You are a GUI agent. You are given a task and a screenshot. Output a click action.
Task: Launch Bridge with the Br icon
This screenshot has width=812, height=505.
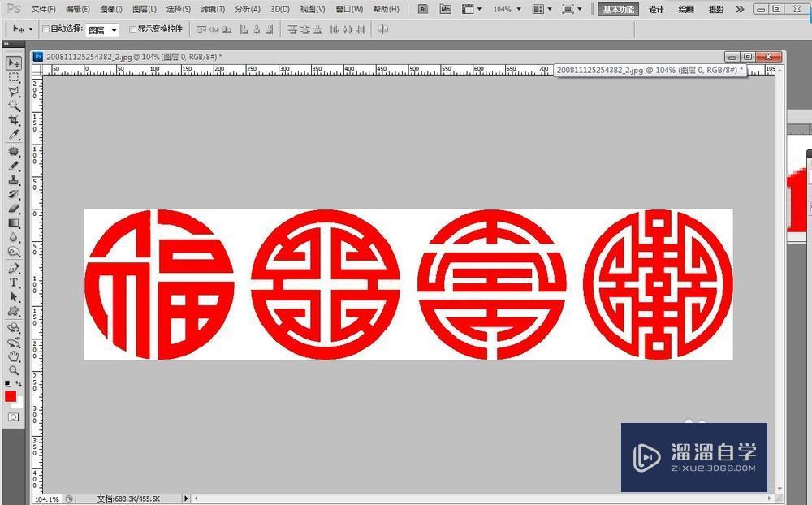[x=422, y=9]
